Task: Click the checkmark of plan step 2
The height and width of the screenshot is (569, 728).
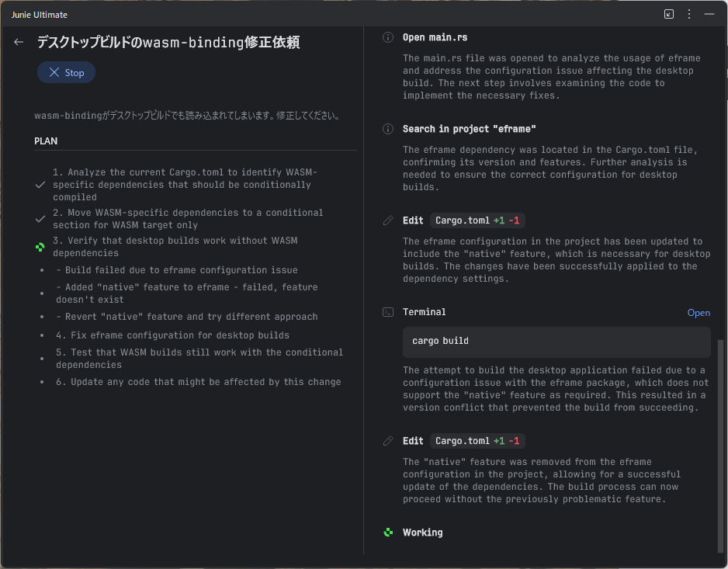Action: tap(40, 219)
